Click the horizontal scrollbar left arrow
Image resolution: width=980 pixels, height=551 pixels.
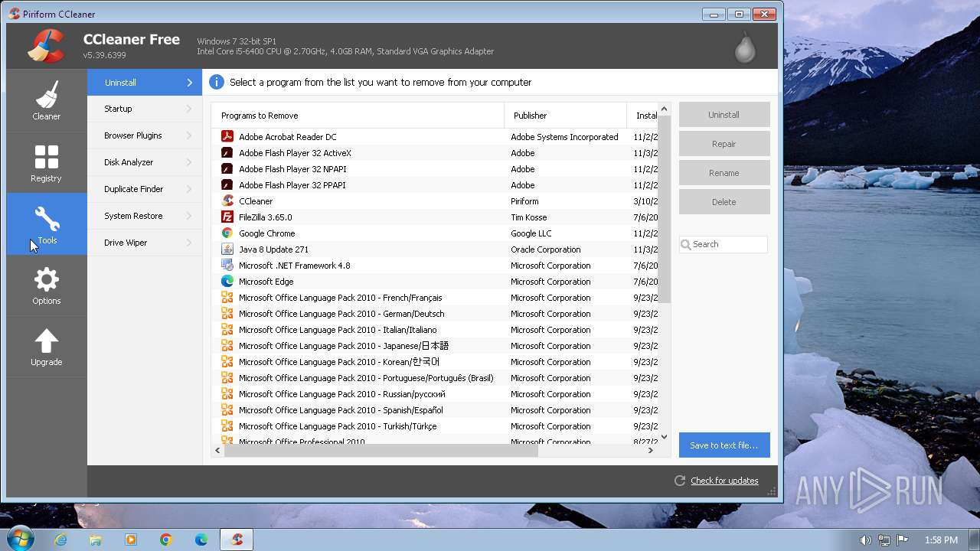(x=218, y=451)
